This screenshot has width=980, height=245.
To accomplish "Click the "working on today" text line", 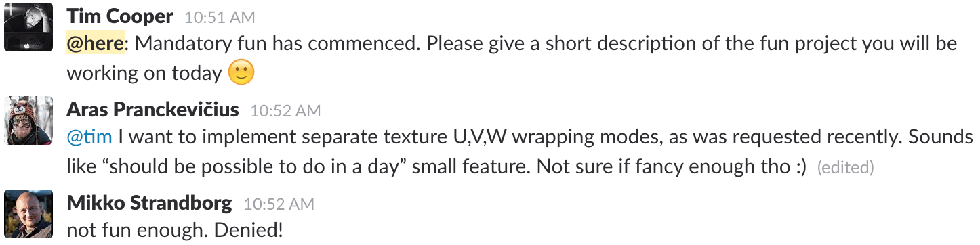I will 144,73.
